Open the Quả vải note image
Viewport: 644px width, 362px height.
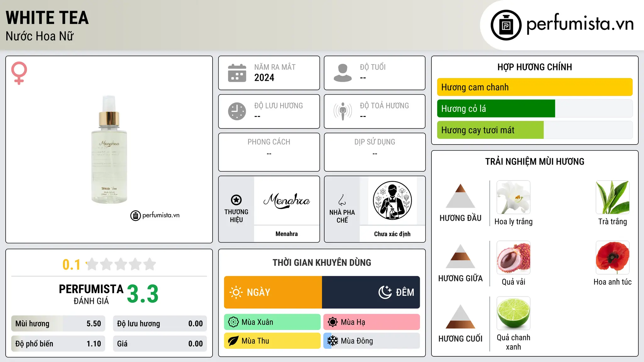(x=514, y=258)
